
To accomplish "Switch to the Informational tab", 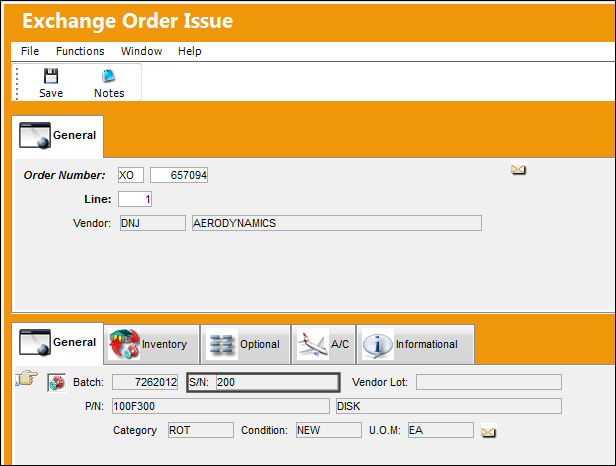I will 415,344.
